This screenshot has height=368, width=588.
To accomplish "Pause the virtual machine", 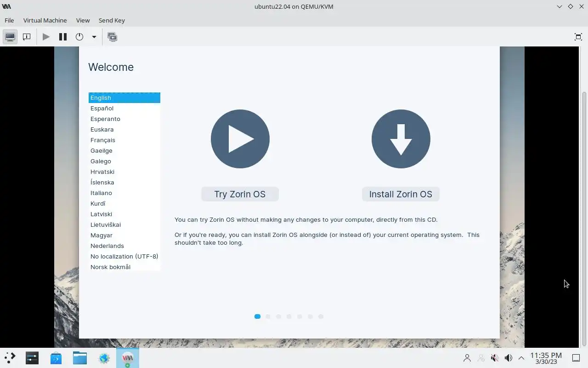I will click(63, 37).
